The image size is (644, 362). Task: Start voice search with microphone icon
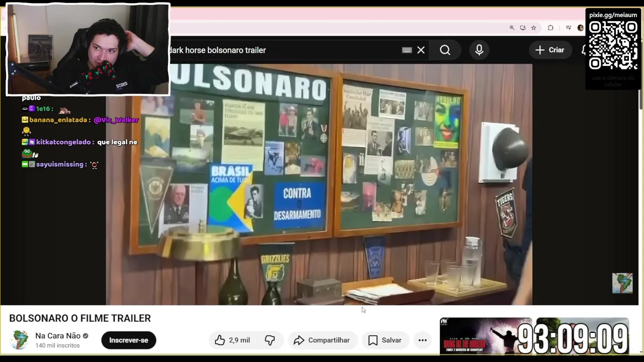pos(479,50)
